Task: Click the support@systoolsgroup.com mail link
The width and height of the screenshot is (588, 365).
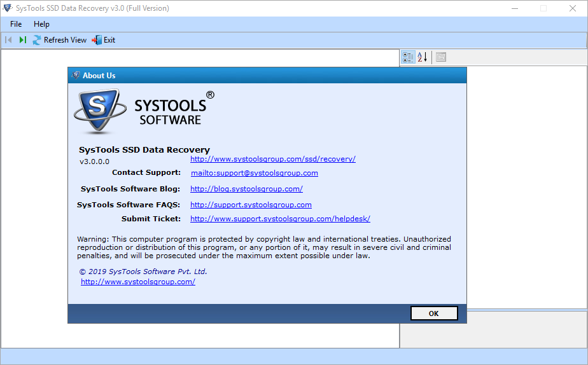Action: coord(255,173)
